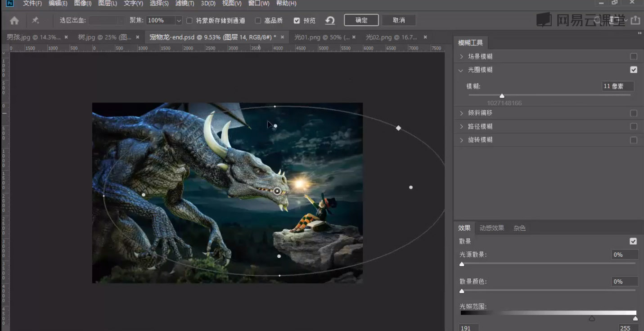
Task: Select the 模糊工具 panel tab
Action: [x=470, y=43]
